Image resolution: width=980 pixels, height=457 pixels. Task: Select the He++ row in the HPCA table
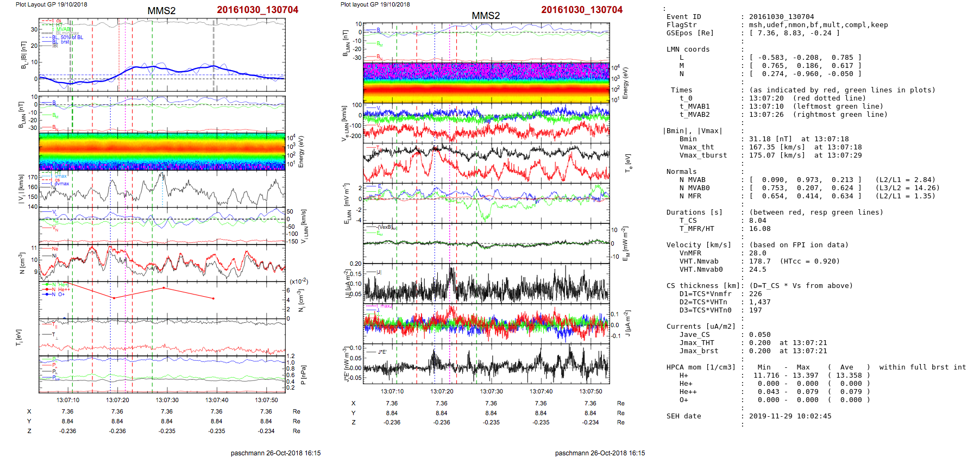coord(688,392)
